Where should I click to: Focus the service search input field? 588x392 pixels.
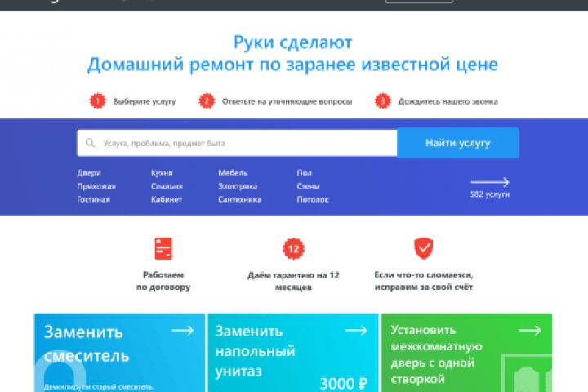[237, 143]
